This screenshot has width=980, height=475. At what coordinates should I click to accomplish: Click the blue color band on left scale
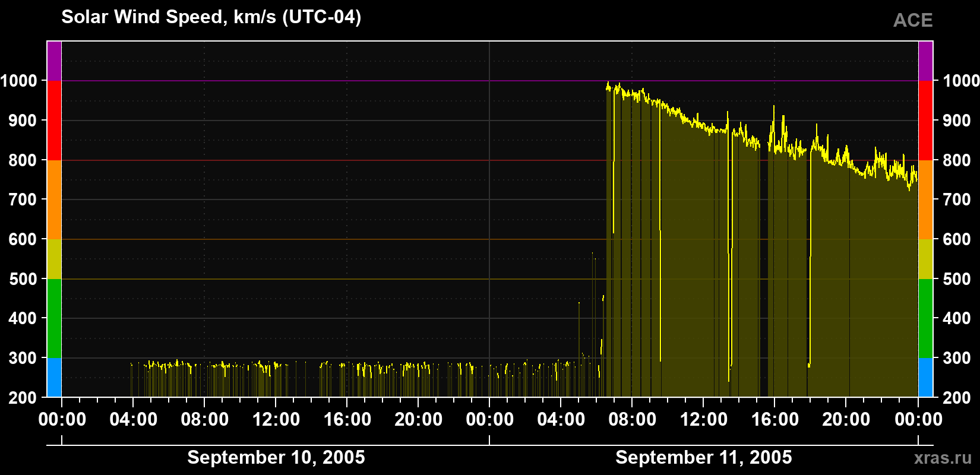[54, 377]
